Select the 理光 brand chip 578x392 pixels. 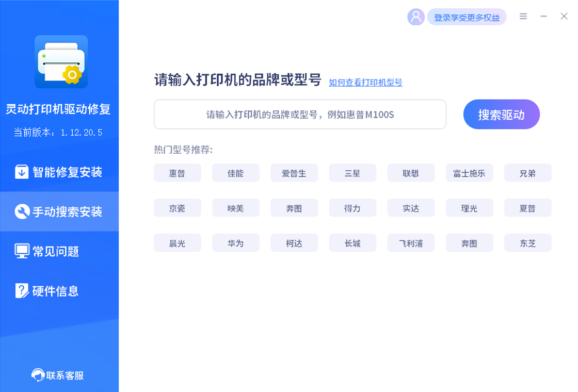click(469, 208)
